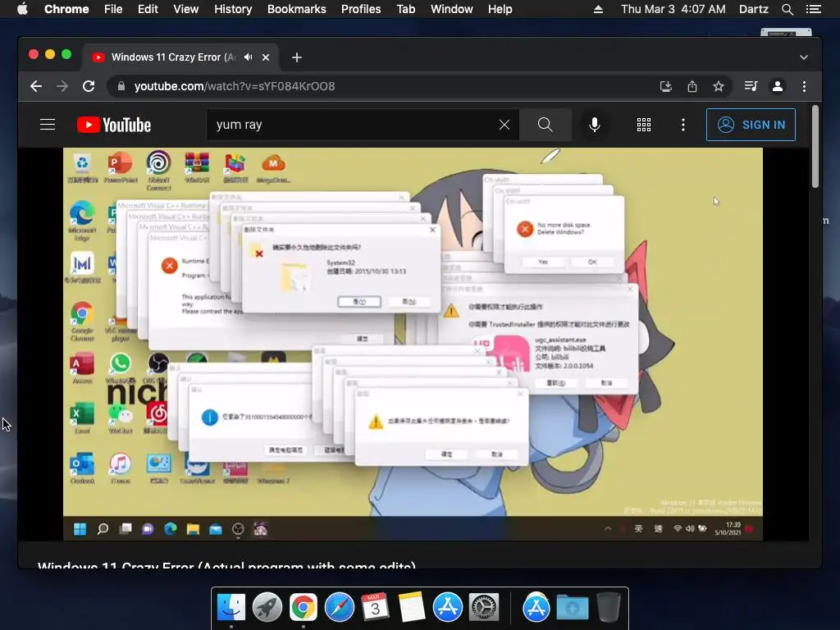The image size is (840, 630).
Task: Open the Bookmarks menu
Action: coord(297,9)
